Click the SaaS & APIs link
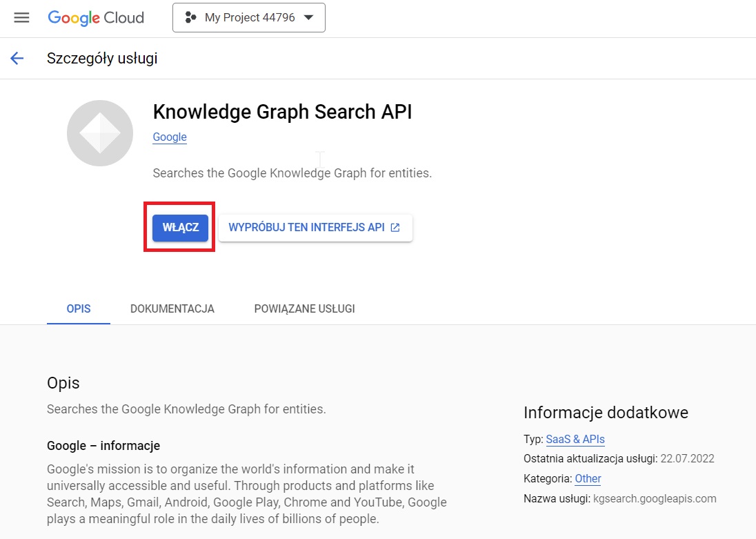 [575, 439]
